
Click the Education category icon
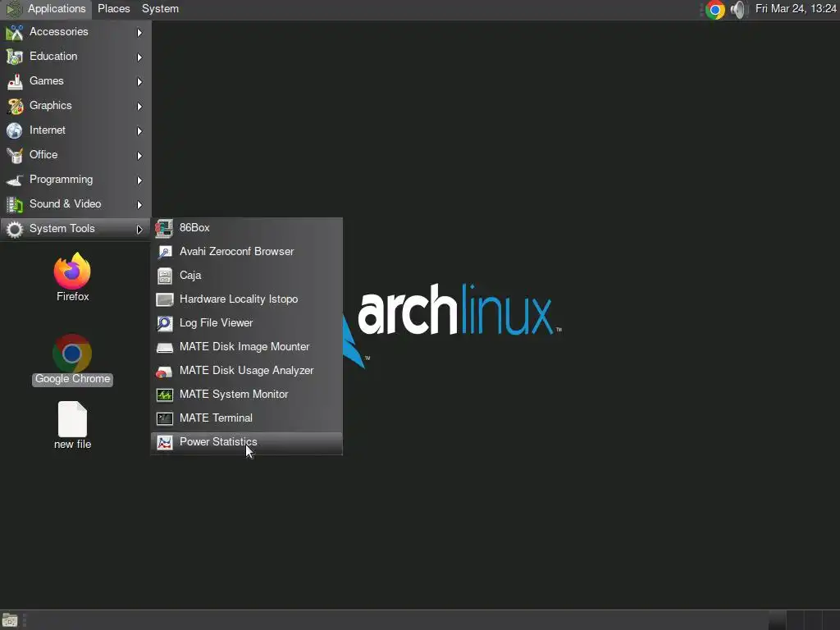(15, 57)
